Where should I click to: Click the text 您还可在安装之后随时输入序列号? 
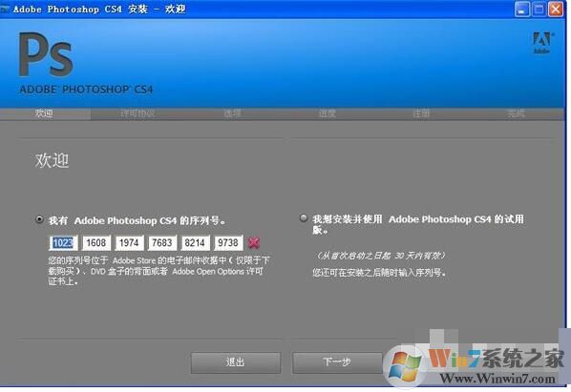pos(379,273)
